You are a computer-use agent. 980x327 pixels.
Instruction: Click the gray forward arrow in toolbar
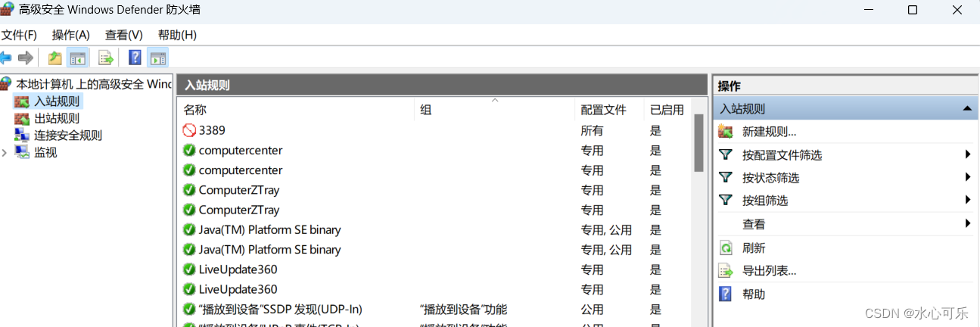[x=26, y=58]
